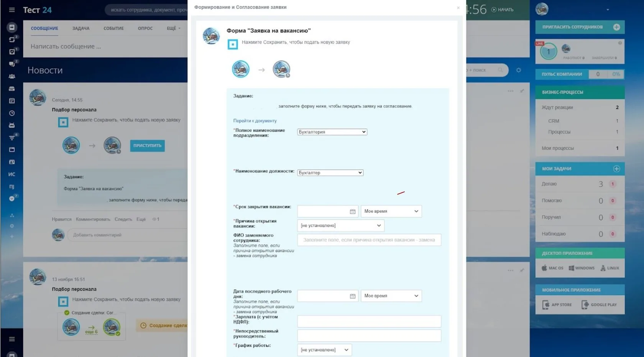
Task: Open the clock icon in left sidebar
Action: pos(12,113)
